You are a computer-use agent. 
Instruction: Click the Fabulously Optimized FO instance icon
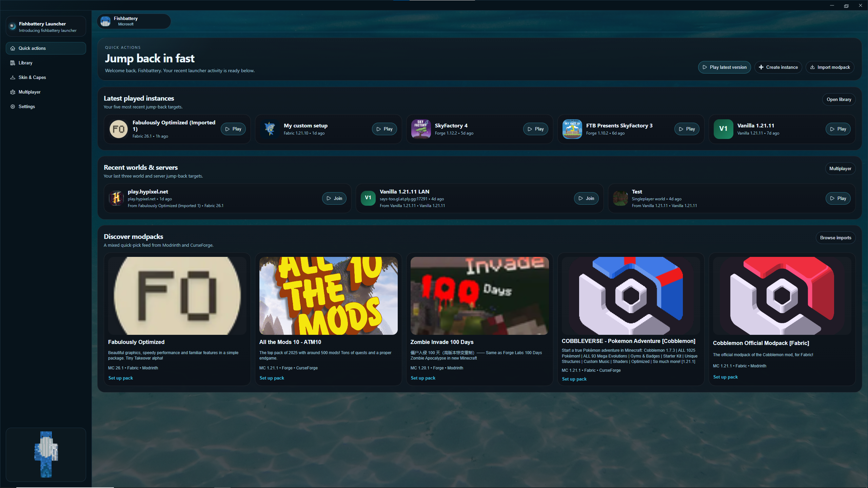pyautogui.click(x=118, y=129)
